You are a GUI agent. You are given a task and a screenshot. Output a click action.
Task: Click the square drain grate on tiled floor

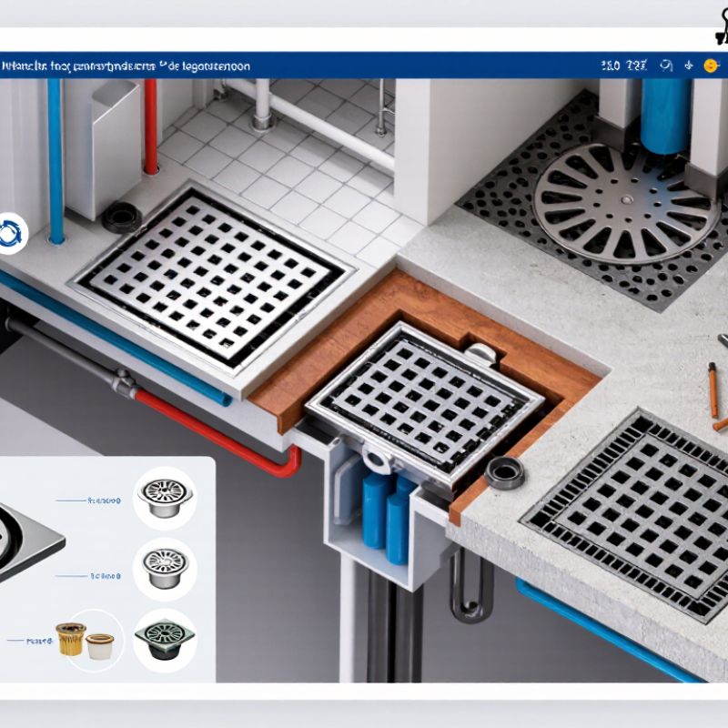click(211, 279)
